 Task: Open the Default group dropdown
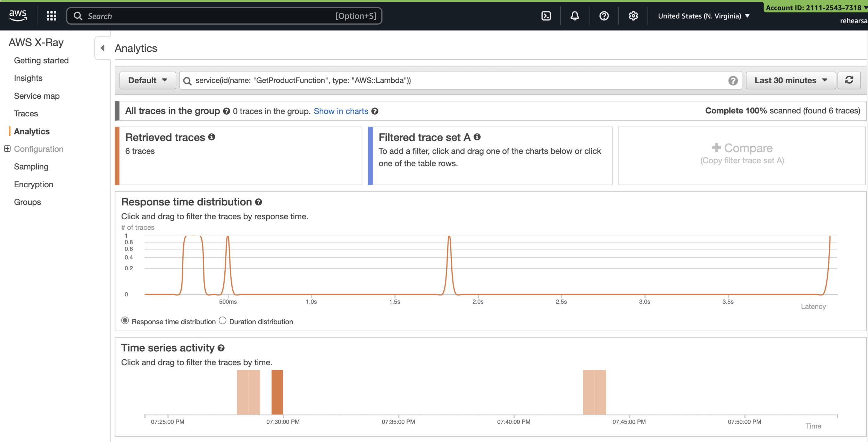(148, 80)
